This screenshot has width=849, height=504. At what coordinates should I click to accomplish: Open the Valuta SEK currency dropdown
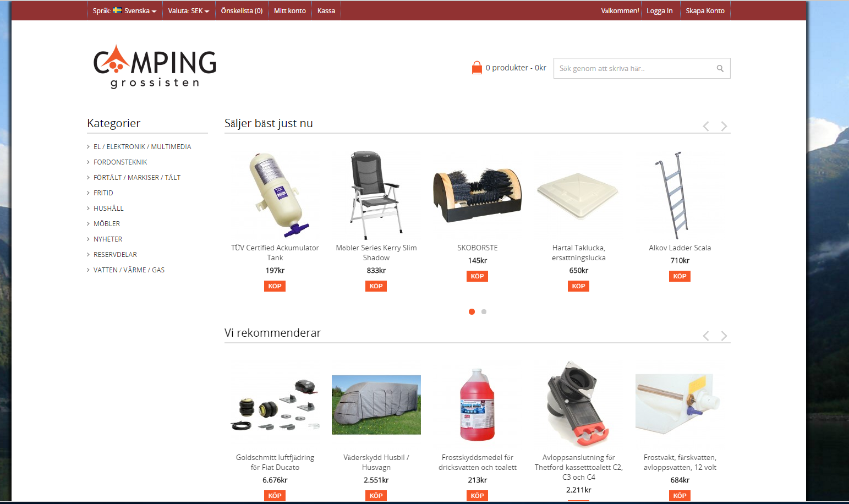(x=189, y=10)
